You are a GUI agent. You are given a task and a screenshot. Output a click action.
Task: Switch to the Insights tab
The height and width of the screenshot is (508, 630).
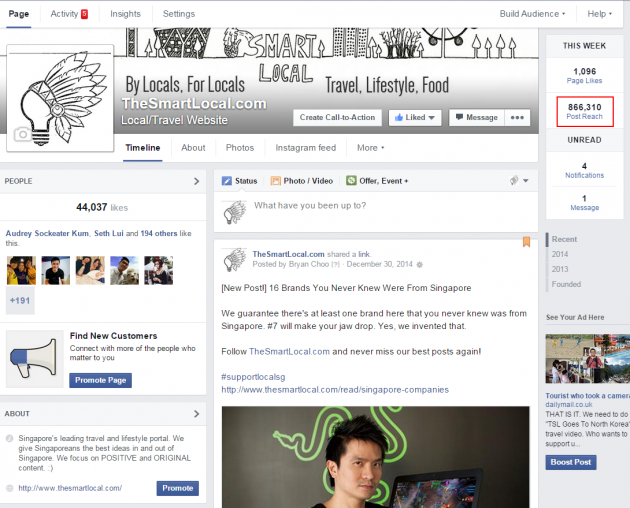125,14
